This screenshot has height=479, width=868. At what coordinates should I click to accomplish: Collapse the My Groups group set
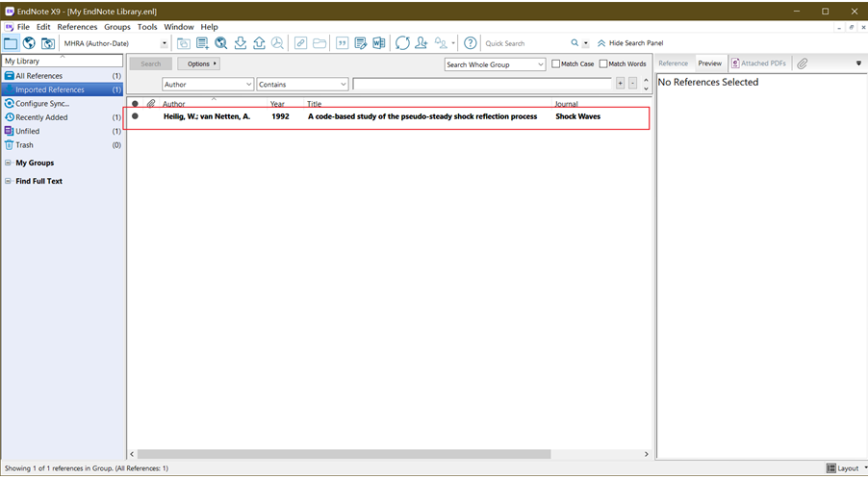(8, 164)
